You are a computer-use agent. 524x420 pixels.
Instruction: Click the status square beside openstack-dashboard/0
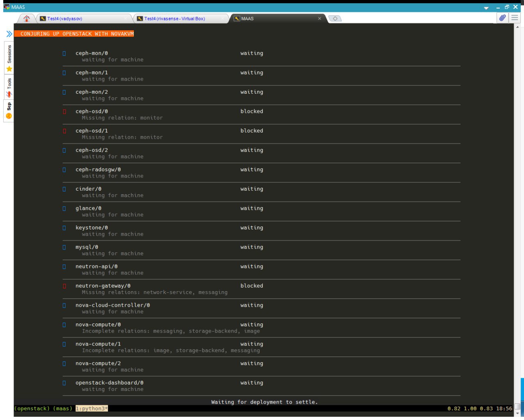tap(64, 383)
